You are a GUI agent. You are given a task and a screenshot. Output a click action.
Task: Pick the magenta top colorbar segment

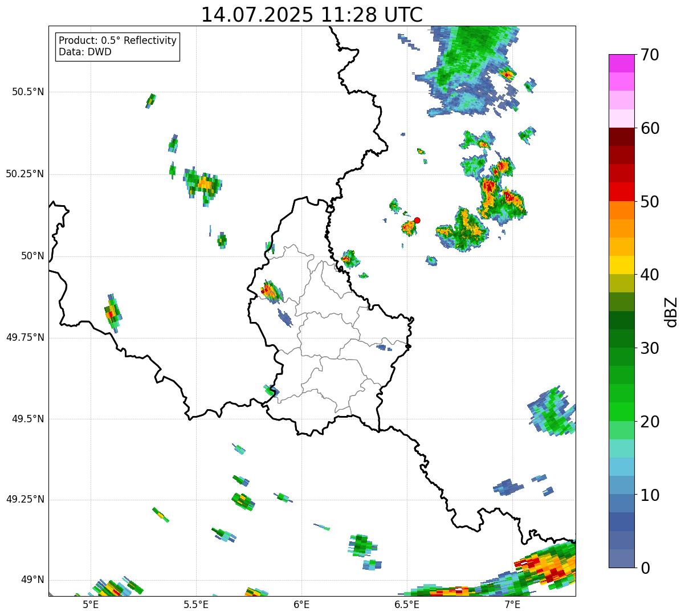[x=621, y=63]
